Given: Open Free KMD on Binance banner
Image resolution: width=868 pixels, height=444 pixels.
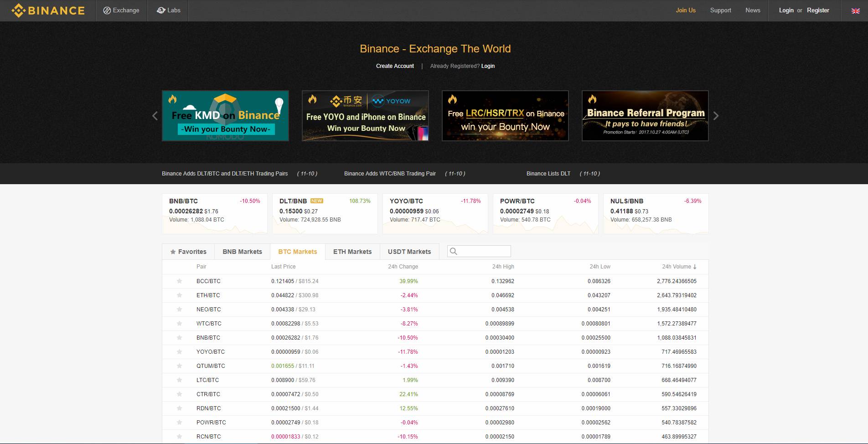Looking at the screenshot, I should coord(225,116).
